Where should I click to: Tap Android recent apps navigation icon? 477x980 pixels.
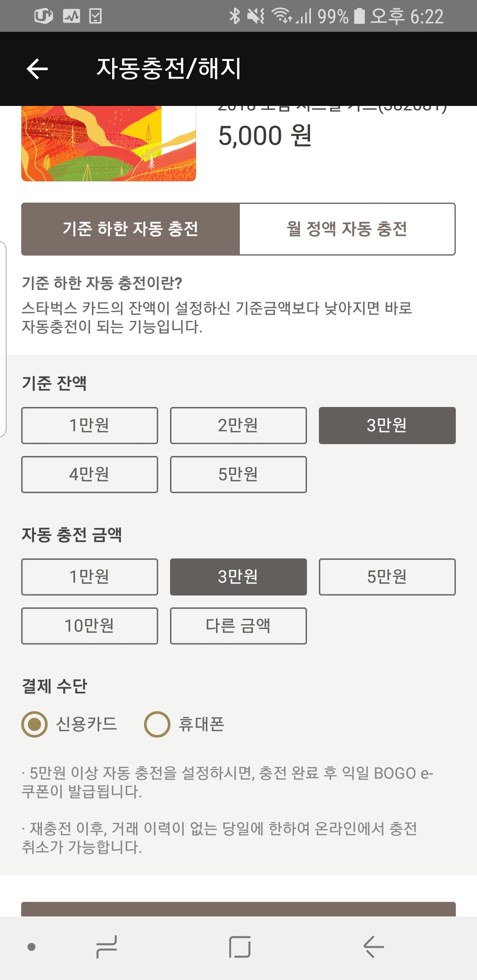coord(106,947)
